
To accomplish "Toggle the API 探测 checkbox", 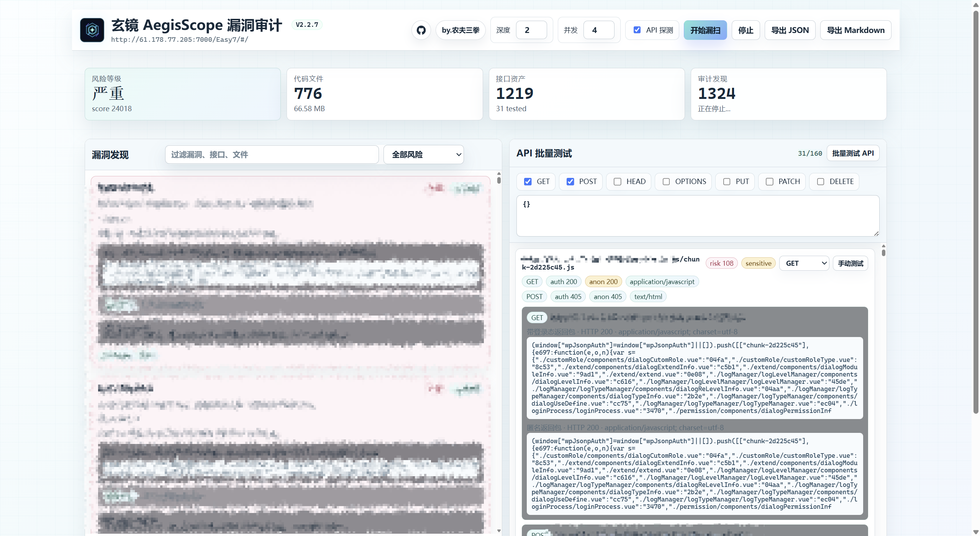I will 637,30.
